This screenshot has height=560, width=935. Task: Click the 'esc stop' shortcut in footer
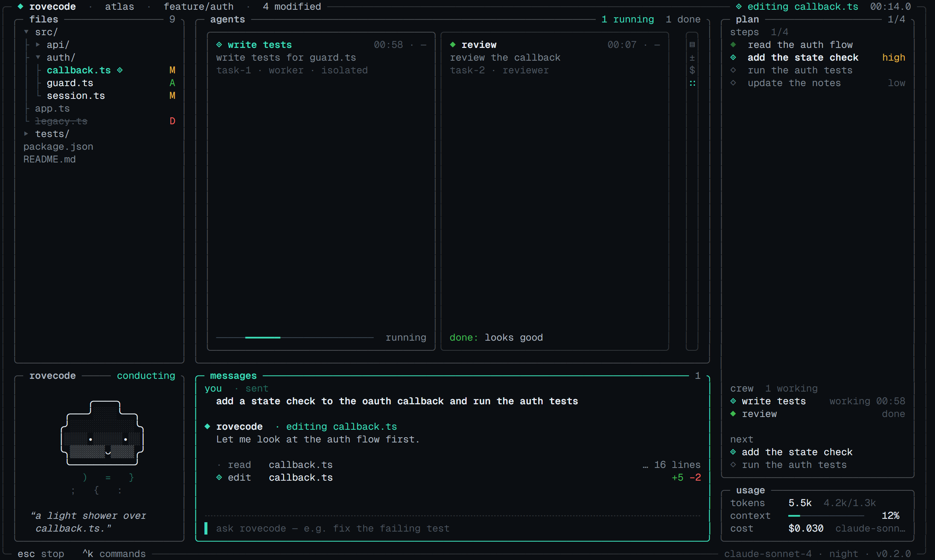point(41,554)
